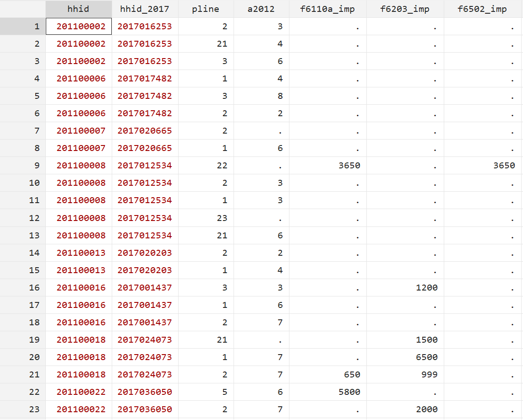Click hhid_2017 cell 2017001437 in row 18
The height and width of the screenshot is (420, 523).
point(145,323)
